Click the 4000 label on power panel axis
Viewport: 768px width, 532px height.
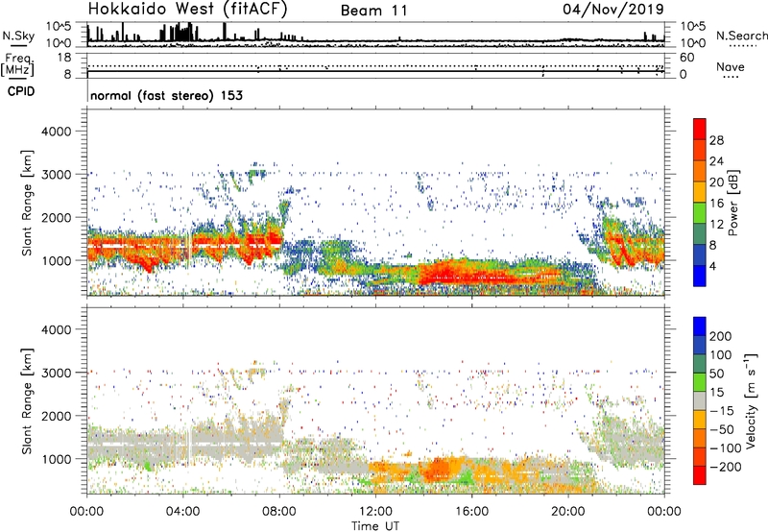pos(57,132)
